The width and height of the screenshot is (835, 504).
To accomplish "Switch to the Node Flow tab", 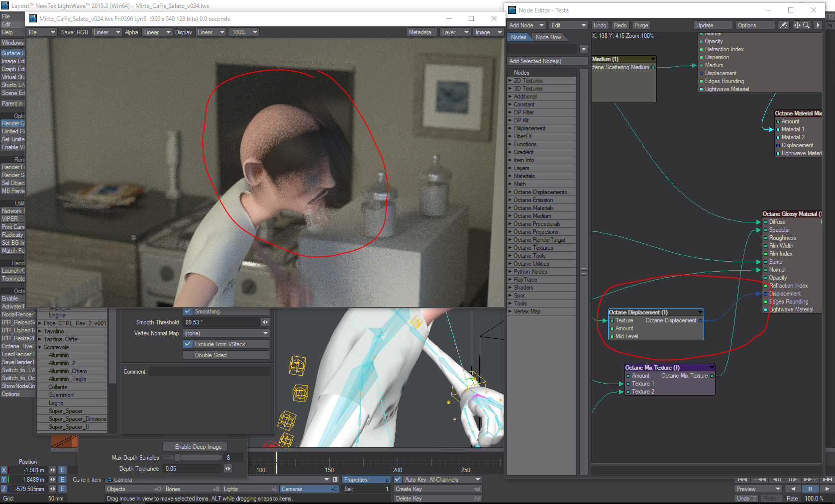I will pyautogui.click(x=548, y=37).
